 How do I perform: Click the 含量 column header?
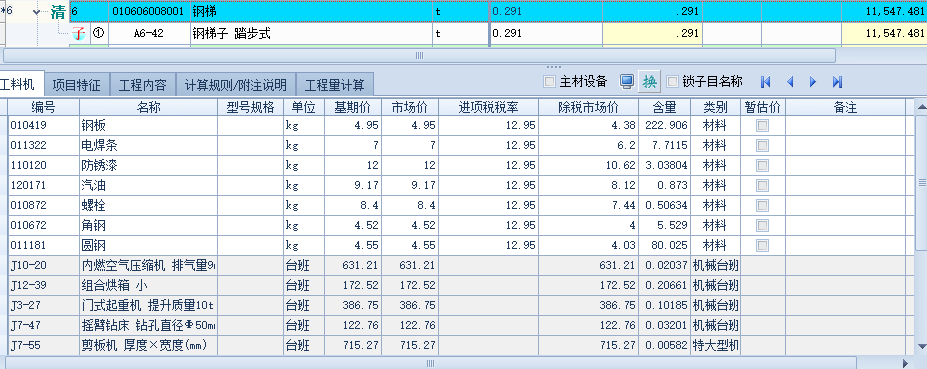pyautogui.click(x=665, y=107)
